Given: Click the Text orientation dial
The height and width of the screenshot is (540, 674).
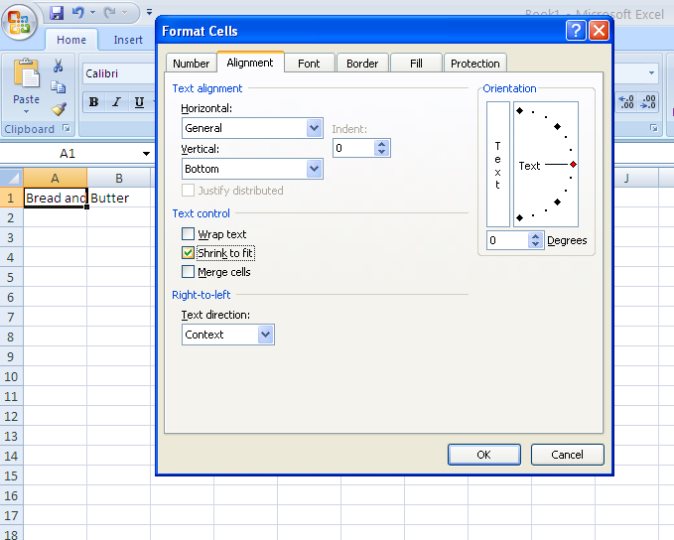Looking at the screenshot, I should click(546, 164).
